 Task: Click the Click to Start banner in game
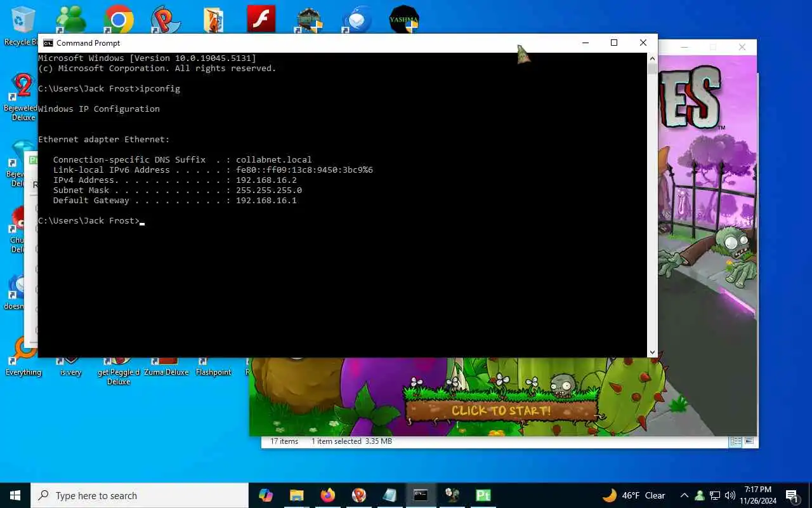tap(501, 411)
